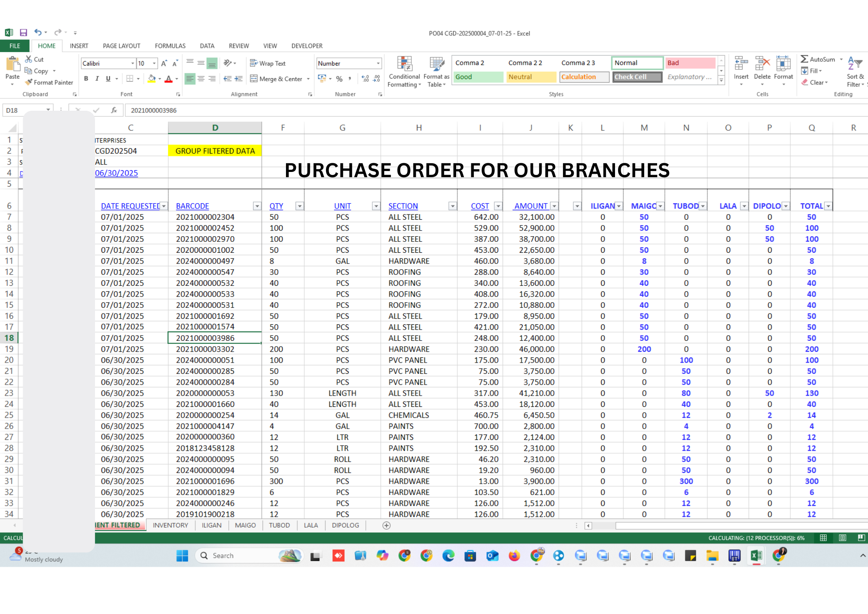This screenshot has height=614, width=868.
Task: Click the increase indent icon
Action: [238, 79]
